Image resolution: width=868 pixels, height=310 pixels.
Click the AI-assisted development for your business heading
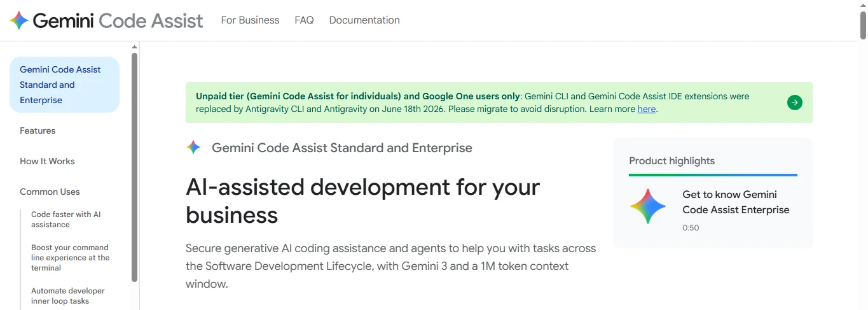coord(362,201)
